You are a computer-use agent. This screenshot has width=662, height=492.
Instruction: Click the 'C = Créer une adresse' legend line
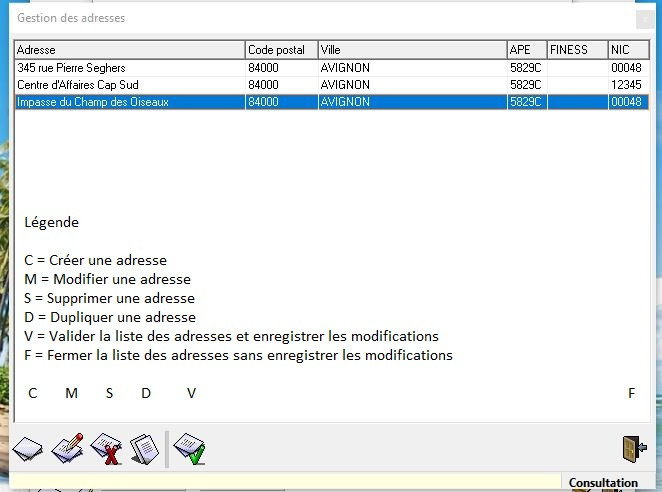95,260
